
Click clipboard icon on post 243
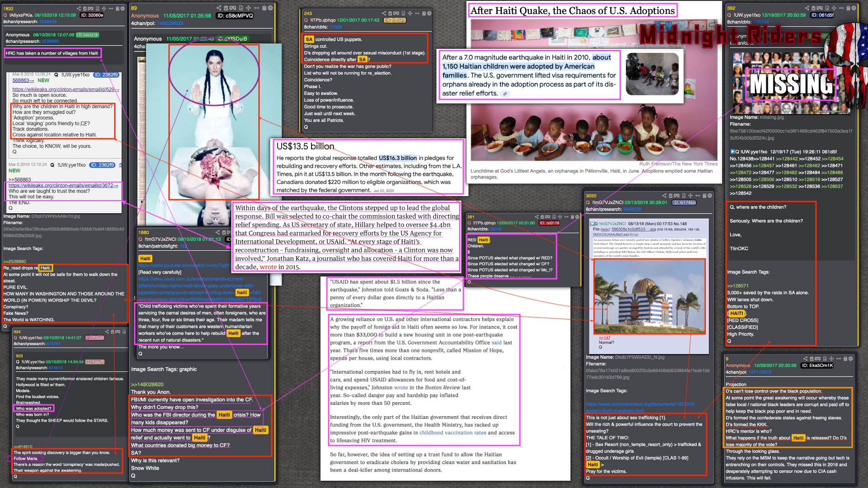(424, 13)
